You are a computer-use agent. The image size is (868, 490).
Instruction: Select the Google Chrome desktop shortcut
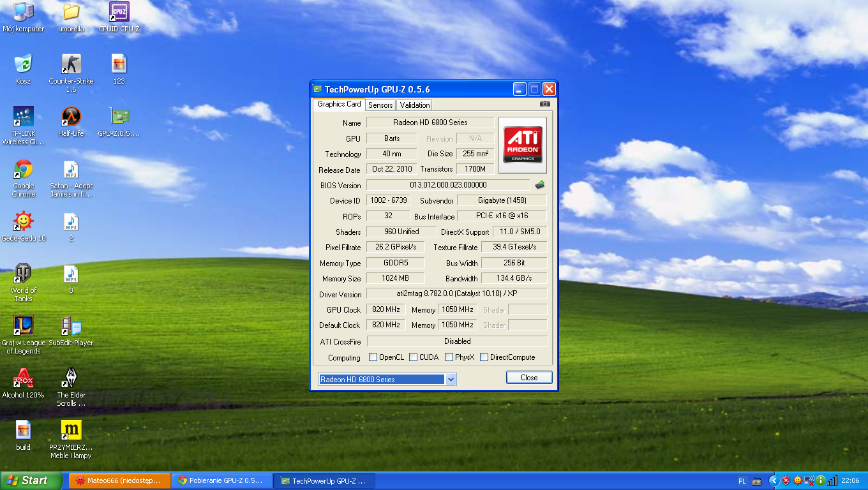(x=24, y=179)
